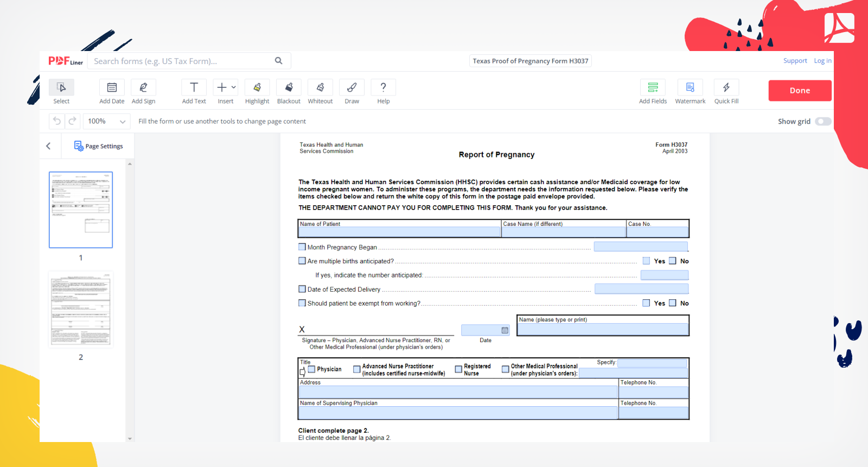This screenshot has width=868, height=467.
Task: Click the PDFLiner logo
Action: tap(66, 61)
